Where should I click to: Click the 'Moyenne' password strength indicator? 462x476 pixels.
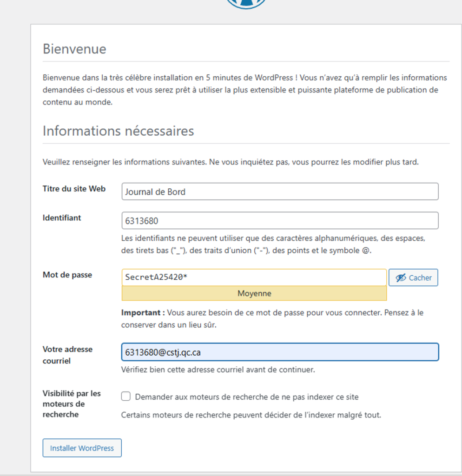(x=254, y=293)
